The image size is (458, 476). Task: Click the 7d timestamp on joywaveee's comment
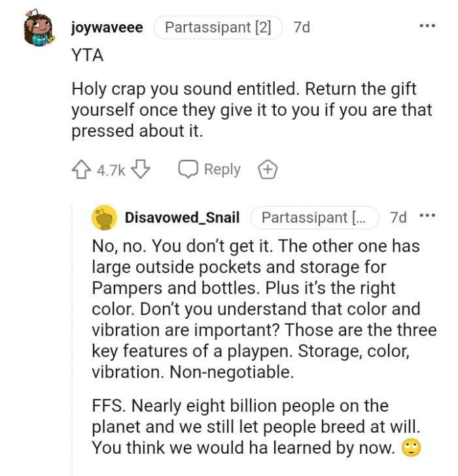[302, 27]
